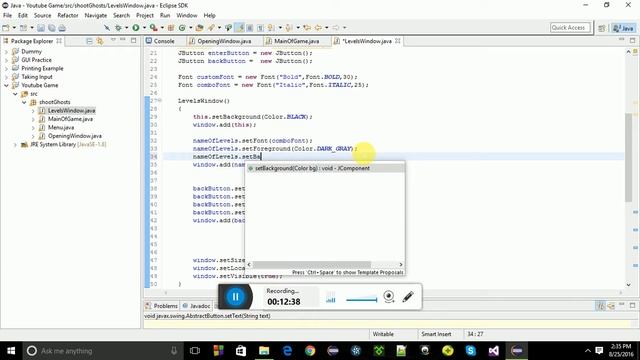This screenshot has width=640, height=360.
Task: Click the Back navigation arrow in toolbar
Action: click(318, 28)
